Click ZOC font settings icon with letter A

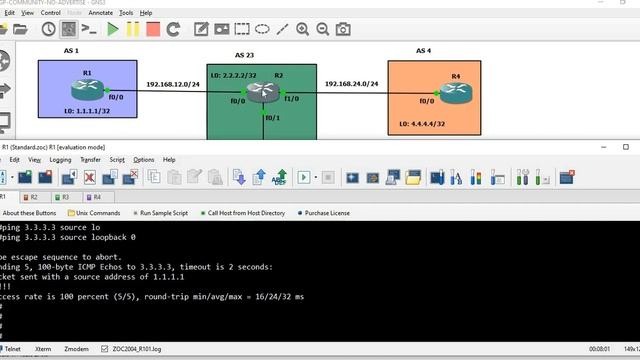pos(456,178)
